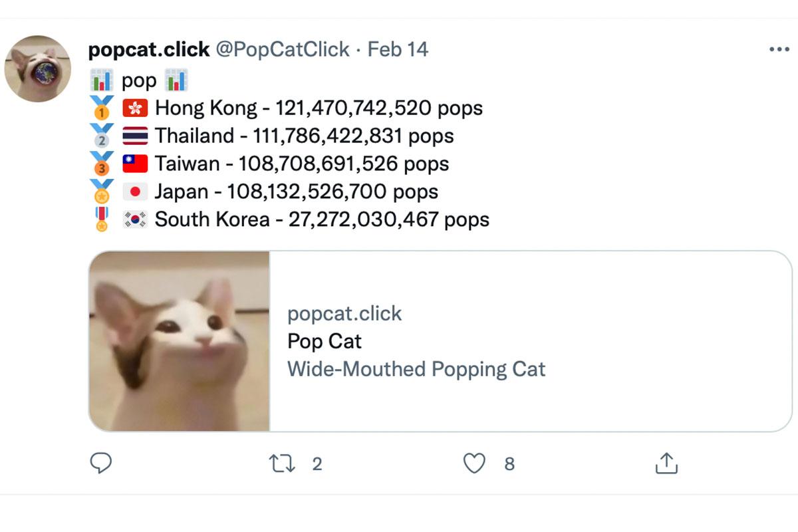The image size is (798, 532).
Task: Click the reply speech bubble icon
Action: 101,464
